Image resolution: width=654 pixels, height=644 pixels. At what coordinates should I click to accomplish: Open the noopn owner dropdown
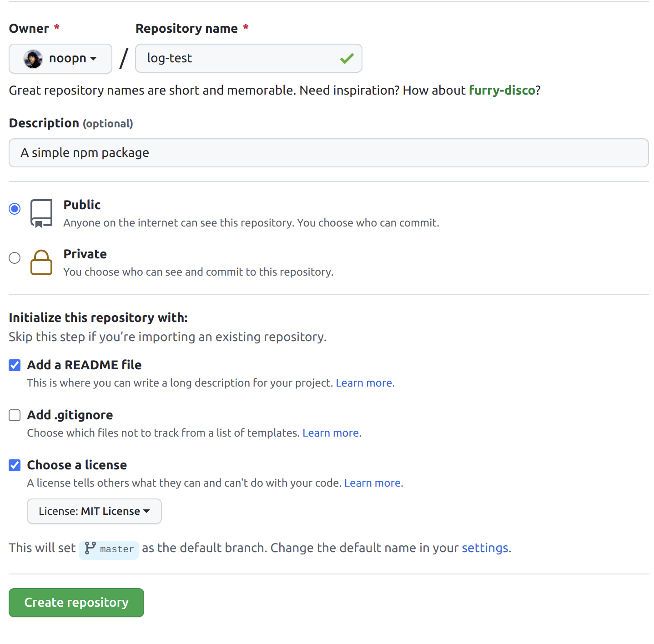(x=60, y=59)
